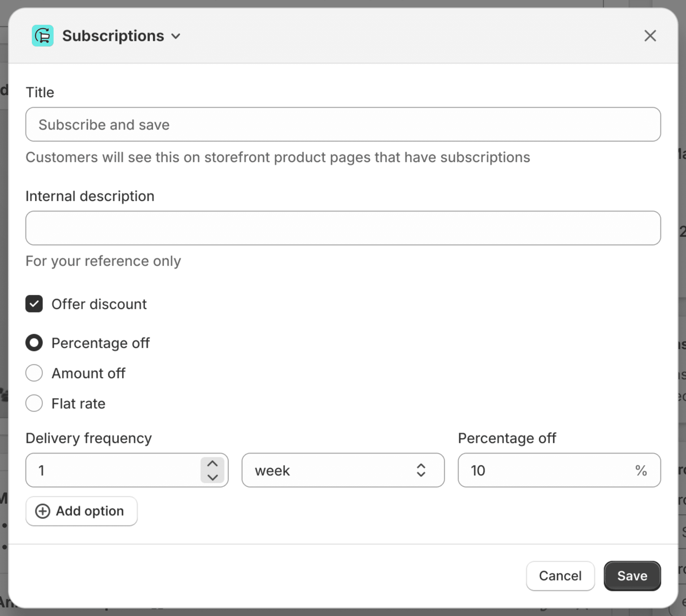The height and width of the screenshot is (616, 686).
Task: Click the percent symbol in the discount field
Action: pos(641,470)
